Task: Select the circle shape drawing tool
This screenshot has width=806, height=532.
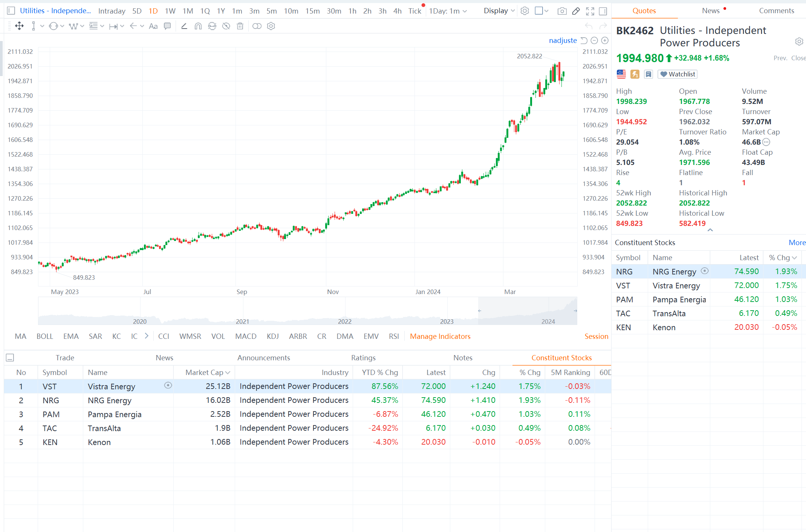Action: pos(54,26)
